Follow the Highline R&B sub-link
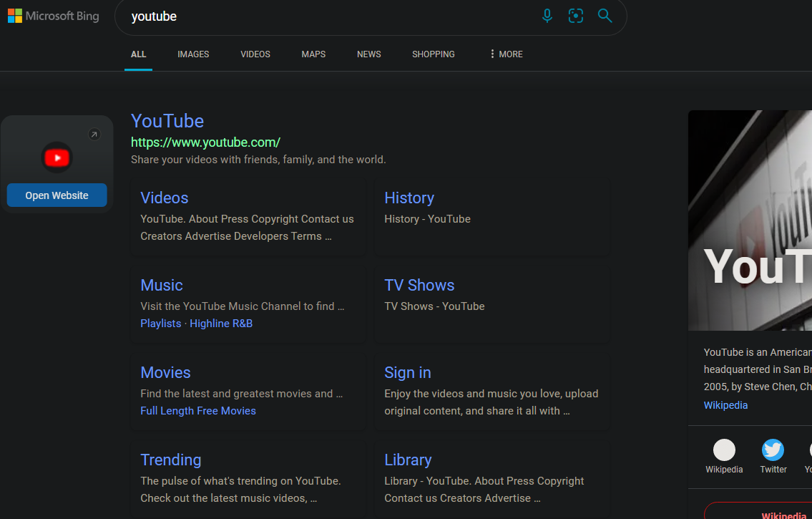 (221, 323)
